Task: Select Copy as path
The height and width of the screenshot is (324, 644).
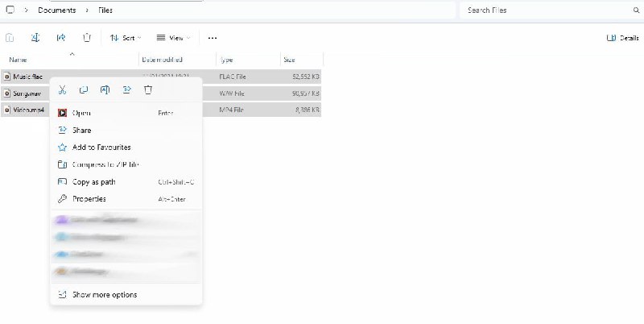Action: click(x=94, y=182)
